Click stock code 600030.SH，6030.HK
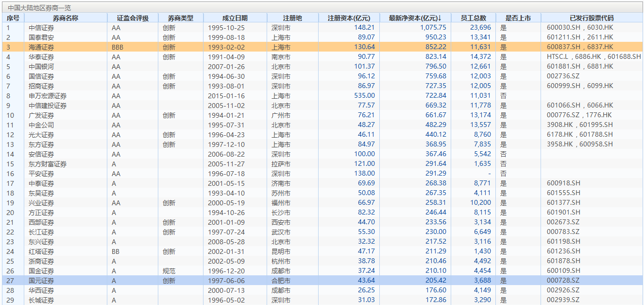644x305 pixels. pos(580,28)
